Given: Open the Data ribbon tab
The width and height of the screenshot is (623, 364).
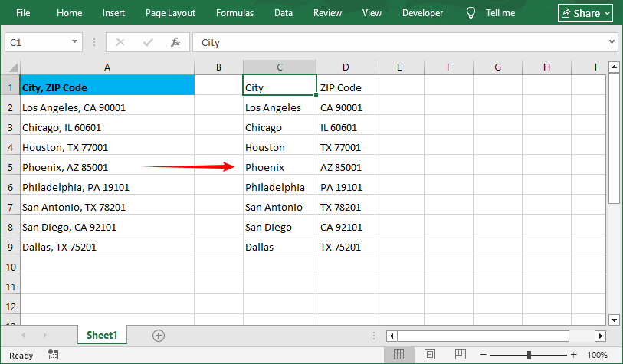Looking at the screenshot, I should pos(284,13).
